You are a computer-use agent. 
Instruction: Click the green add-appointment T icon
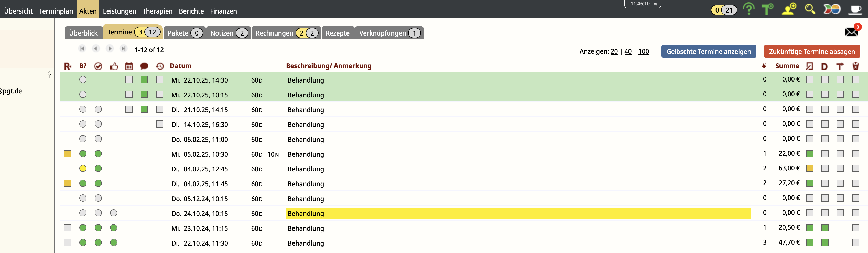coord(768,9)
